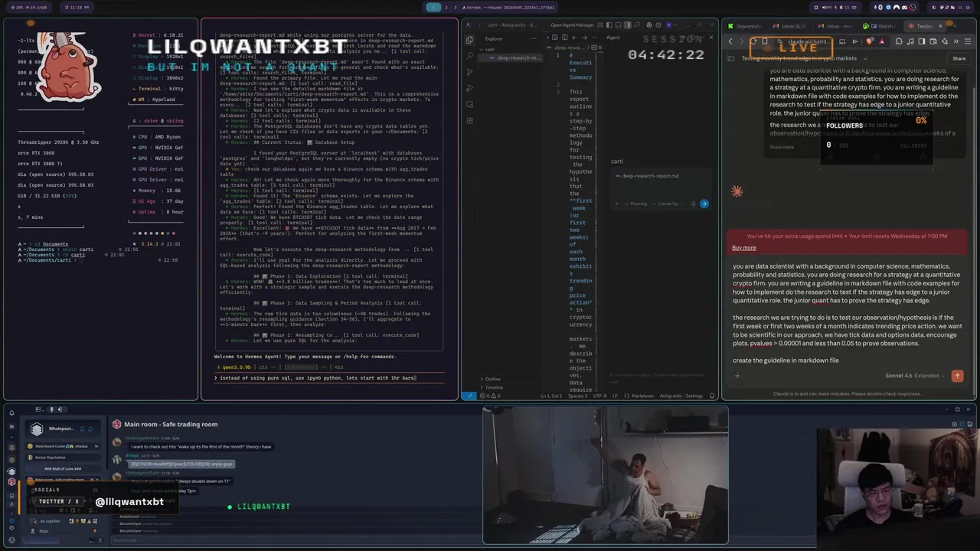Toggle the Brave sidebar panel icon
This screenshot has height=551, width=980.
pyautogui.click(x=921, y=41)
